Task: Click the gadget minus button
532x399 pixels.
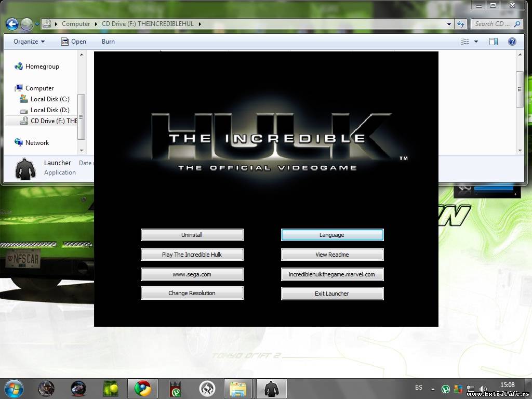Action: [476, 194]
